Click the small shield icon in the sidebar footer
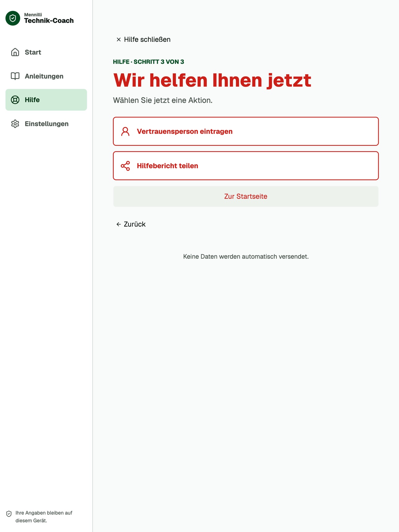The height and width of the screenshot is (532, 399). coord(9,514)
